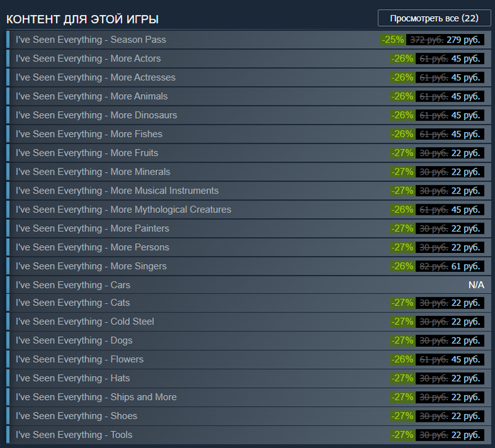Viewport: 495px width, 448px height.
Task: Click the -25% discount badge
Action: tap(392, 40)
